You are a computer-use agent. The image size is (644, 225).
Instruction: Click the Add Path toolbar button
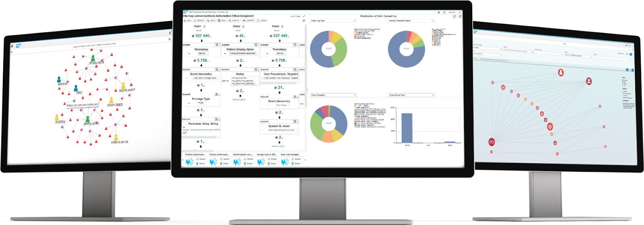(248, 20)
